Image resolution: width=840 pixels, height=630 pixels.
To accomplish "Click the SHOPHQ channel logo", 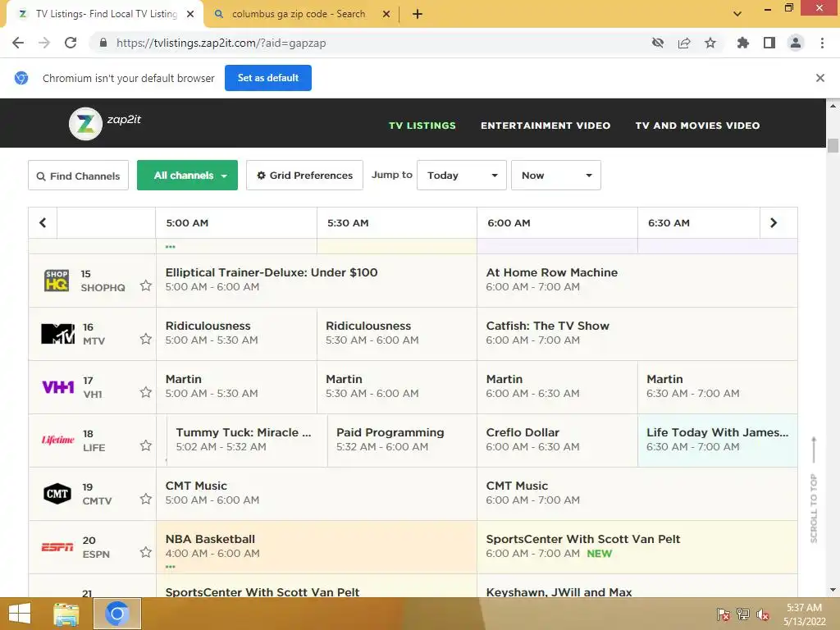I will [x=57, y=281].
